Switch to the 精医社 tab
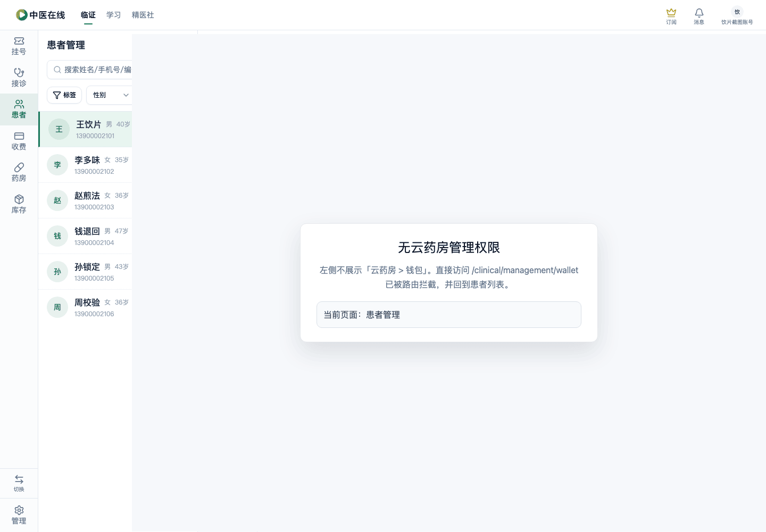This screenshot has width=766, height=532. (x=143, y=15)
